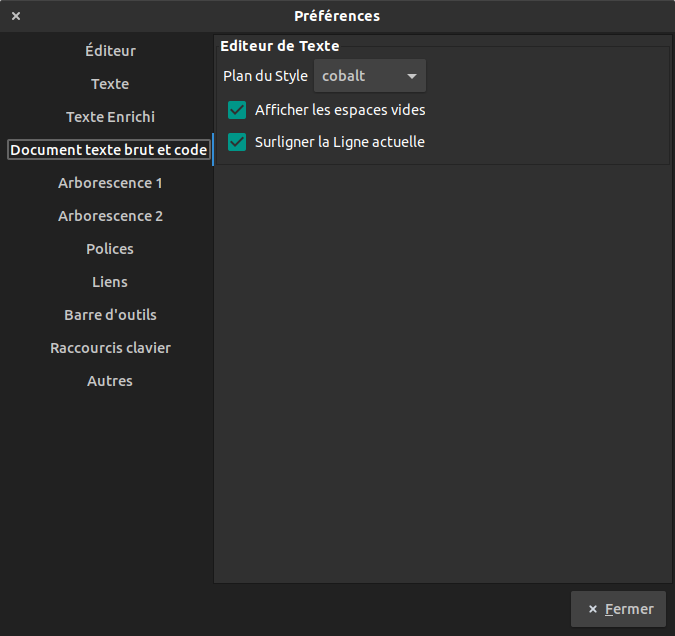Select Document texte brut et code
The image size is (675, 636).
(109, 150)
